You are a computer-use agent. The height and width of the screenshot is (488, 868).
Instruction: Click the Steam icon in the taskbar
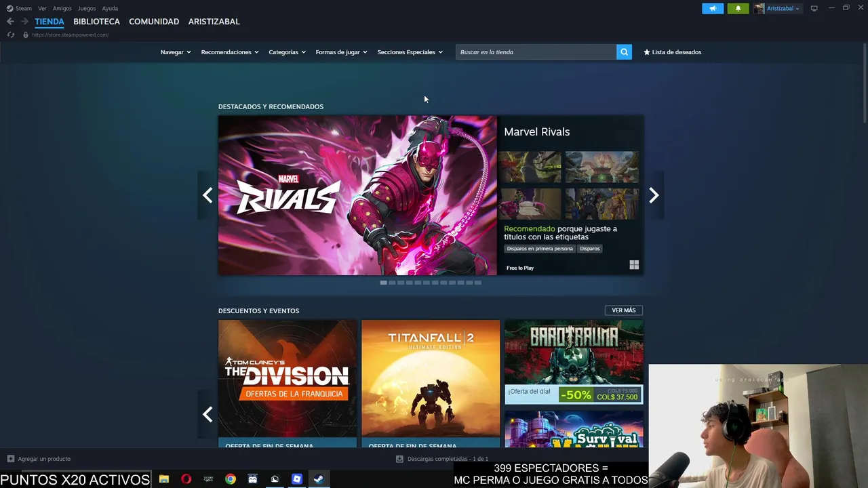pyautogui.click(x=318, y=479)
